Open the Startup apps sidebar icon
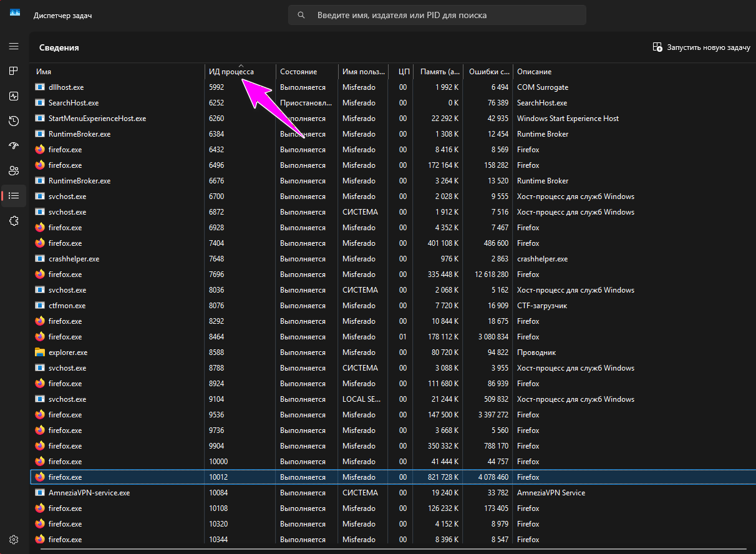The image size is (756, 554). tap(14, 146)
